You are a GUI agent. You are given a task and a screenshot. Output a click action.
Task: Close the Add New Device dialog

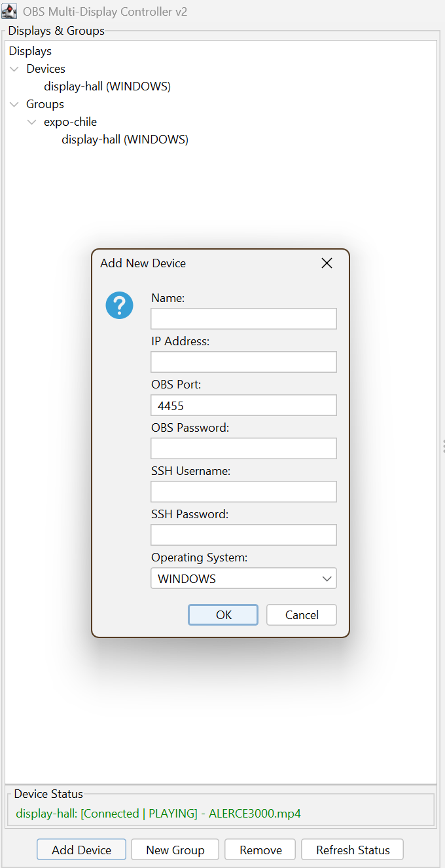(327, 263)
